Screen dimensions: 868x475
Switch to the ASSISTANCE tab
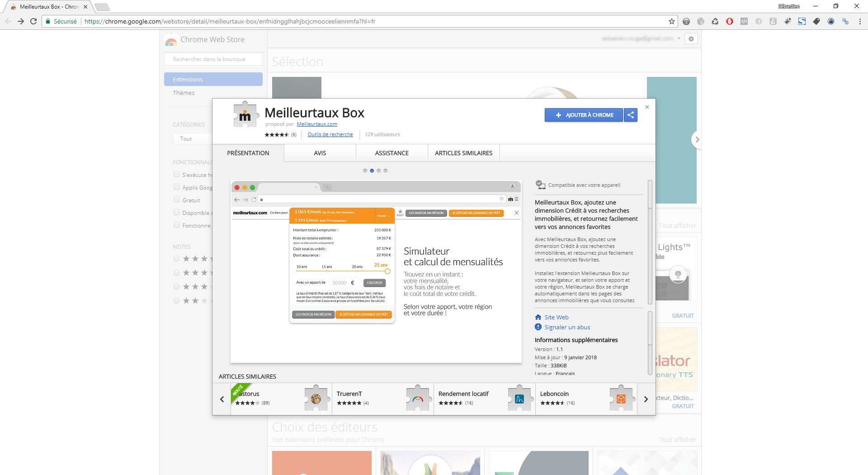point(392,153)
